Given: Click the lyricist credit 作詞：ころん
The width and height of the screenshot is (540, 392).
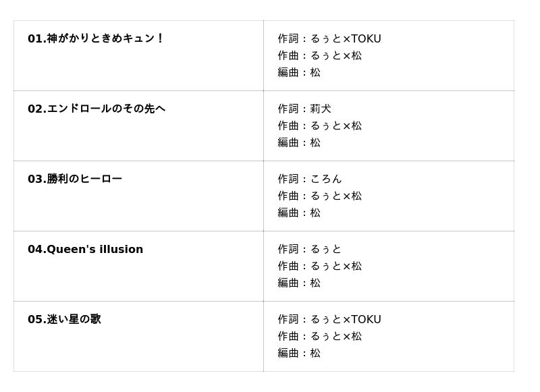Looking at the screenshot, I should click(x=310, y=179).
